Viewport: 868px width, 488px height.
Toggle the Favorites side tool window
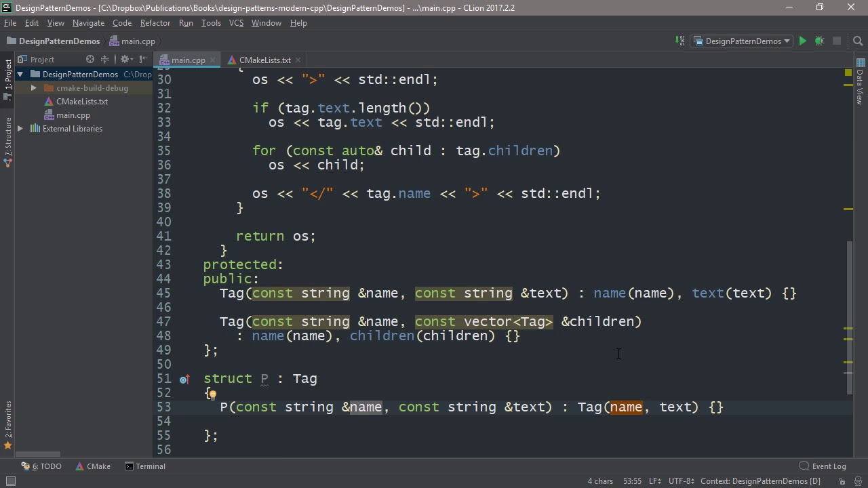tap(7, 425)
